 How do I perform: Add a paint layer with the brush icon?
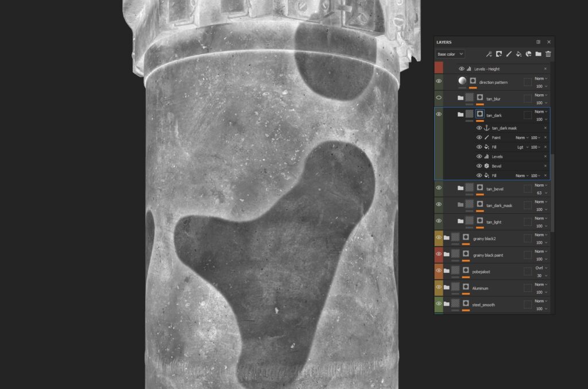509,54
